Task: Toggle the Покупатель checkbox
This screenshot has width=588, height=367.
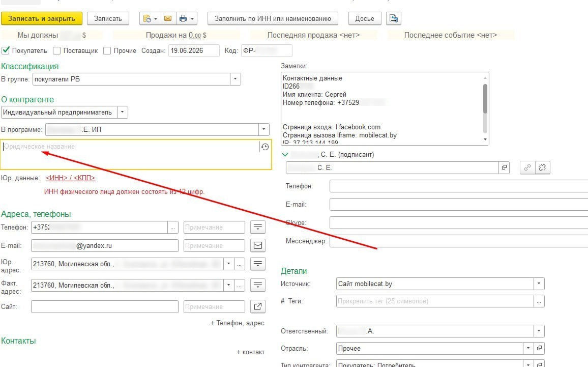Action: pos(6,50)
